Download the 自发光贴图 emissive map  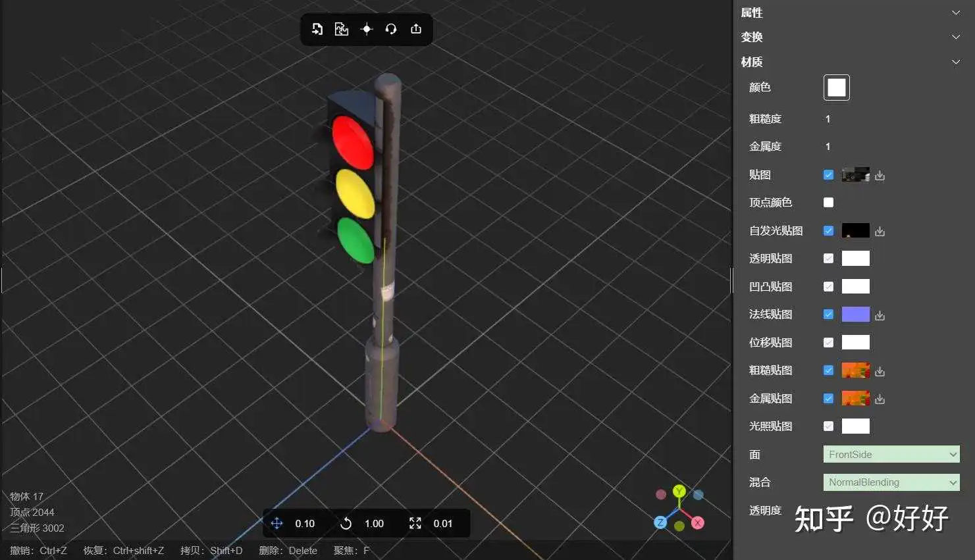click(x=880, y=232)
